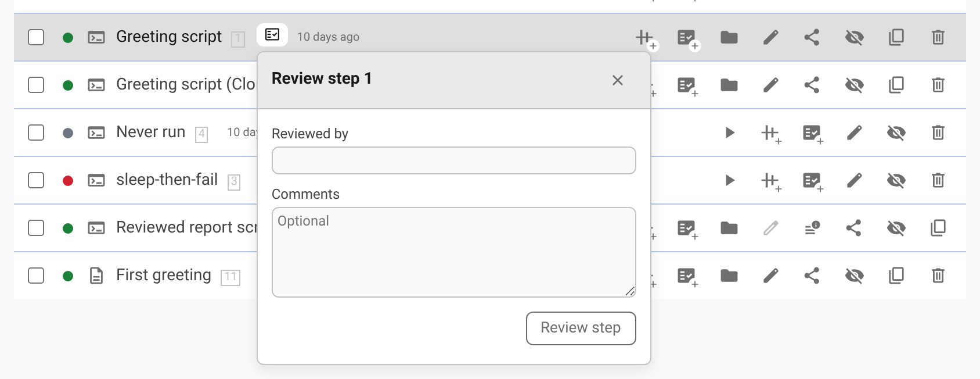Delete the First greeting entry

pyautogui.click(x=938, y=276)
